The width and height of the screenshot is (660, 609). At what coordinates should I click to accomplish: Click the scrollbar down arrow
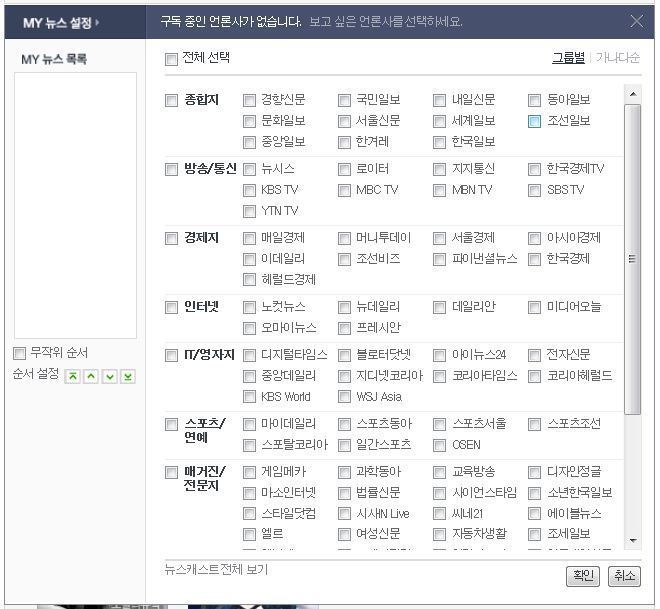click(633, 541)
